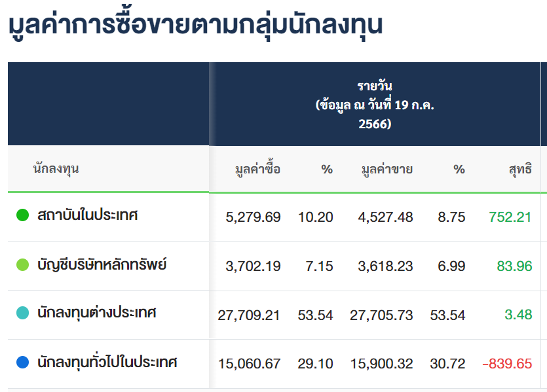Click the รายวัน daily data header

point(375,104)
